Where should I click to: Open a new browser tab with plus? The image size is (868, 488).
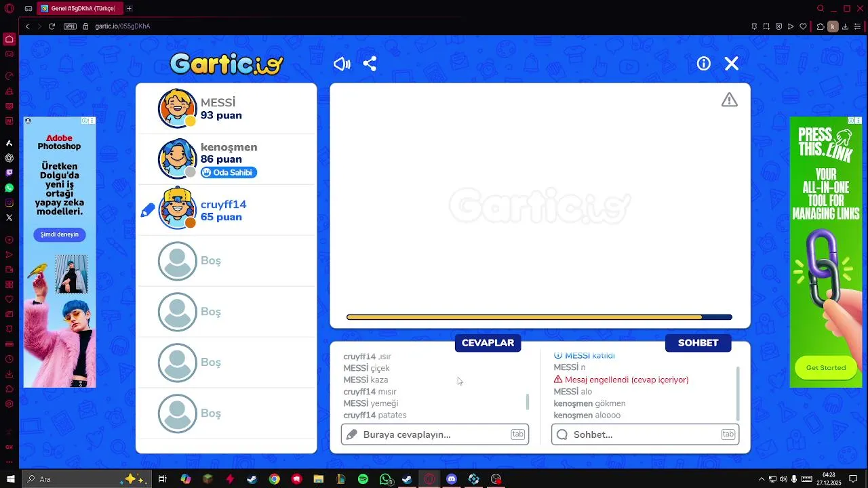click(129, 9)
